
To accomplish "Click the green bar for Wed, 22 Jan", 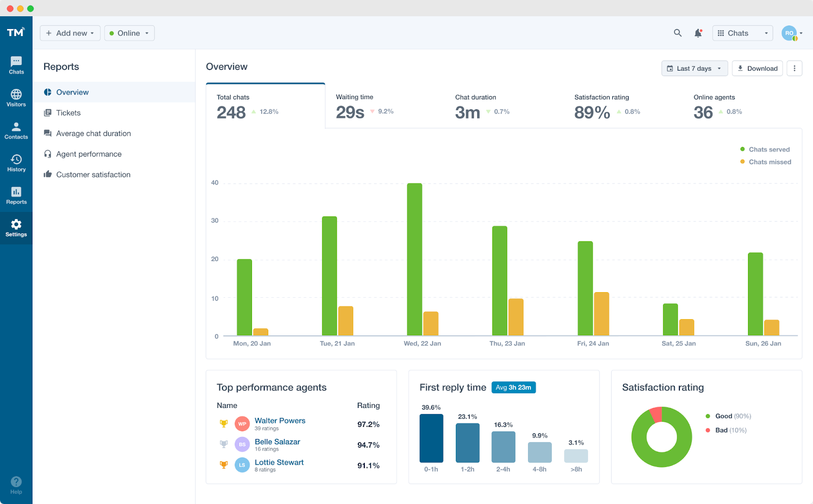I will pos(415,259).
